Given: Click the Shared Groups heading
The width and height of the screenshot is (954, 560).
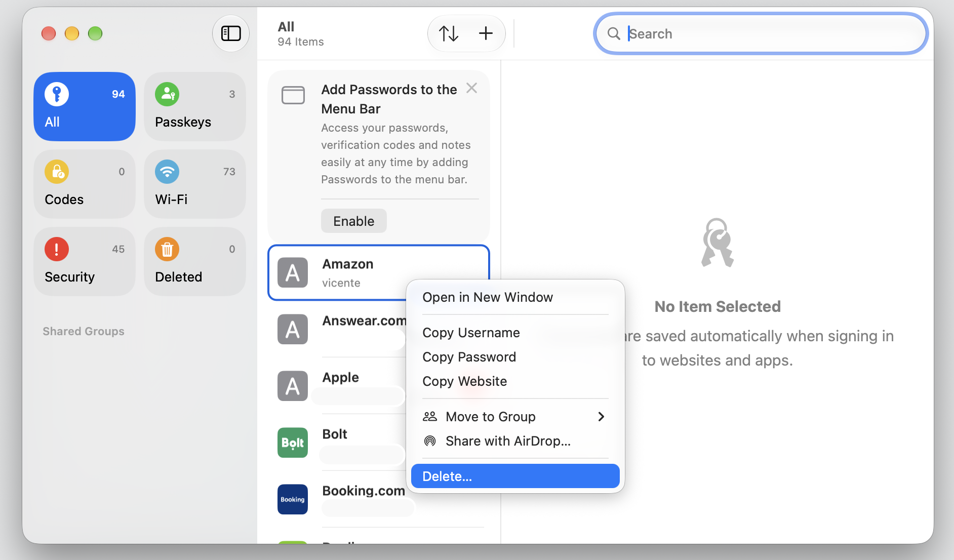Looking at the screenshot, I should click(x=84, y=332).
